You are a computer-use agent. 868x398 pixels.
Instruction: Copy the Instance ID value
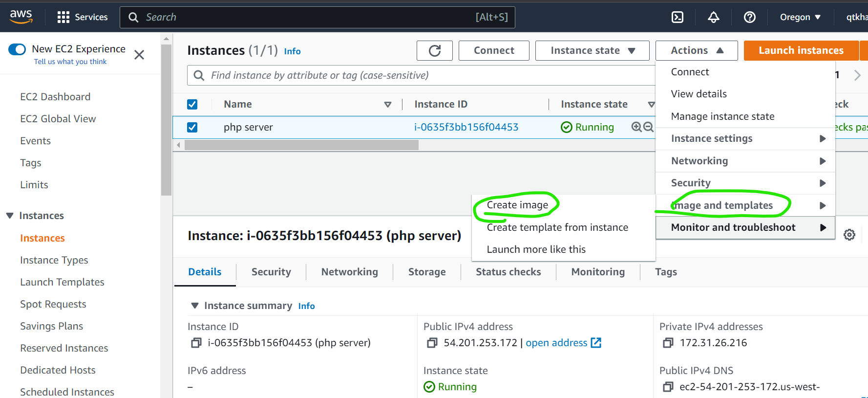coord(196,343)
